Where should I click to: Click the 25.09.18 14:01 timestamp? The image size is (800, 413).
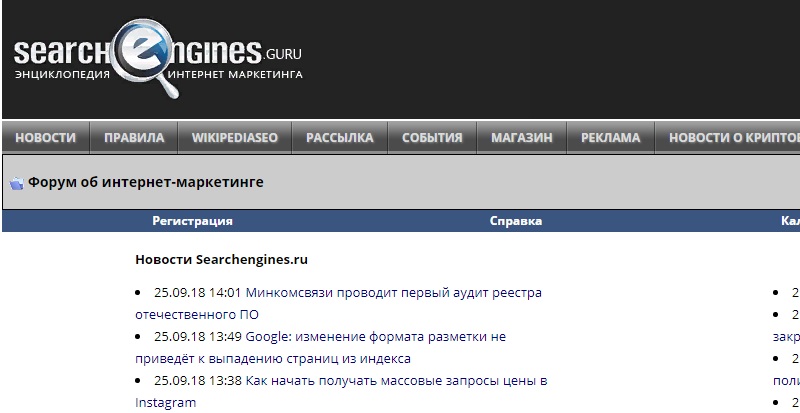point(197,293)
